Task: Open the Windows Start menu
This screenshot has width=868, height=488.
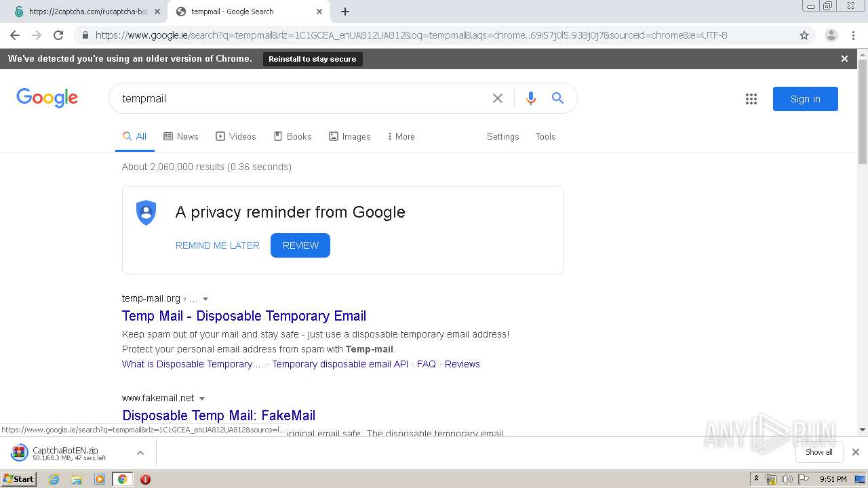Action: tap(19, 479)
